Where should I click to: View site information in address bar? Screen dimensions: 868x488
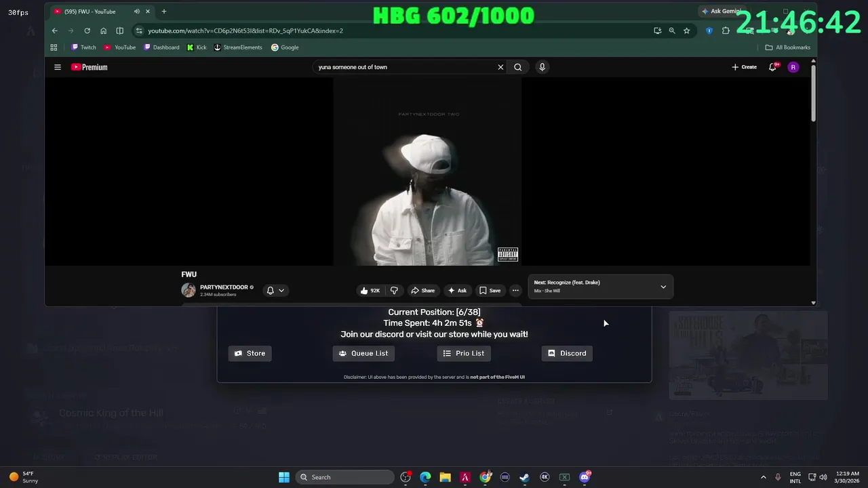point(139,30)
